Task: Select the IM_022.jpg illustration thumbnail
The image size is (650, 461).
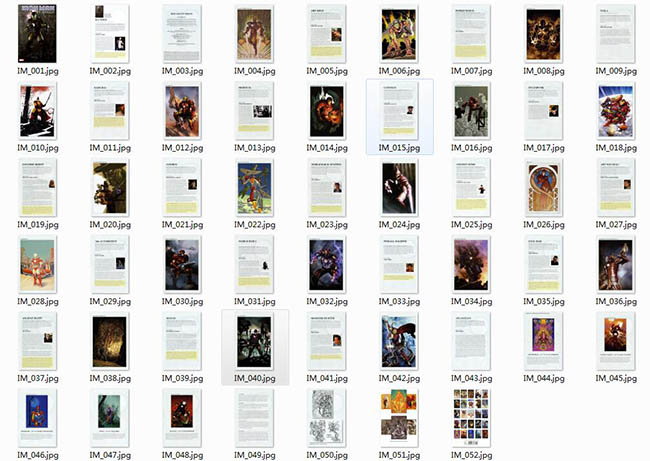Action: pyautogui.click(x=254, y=187)
